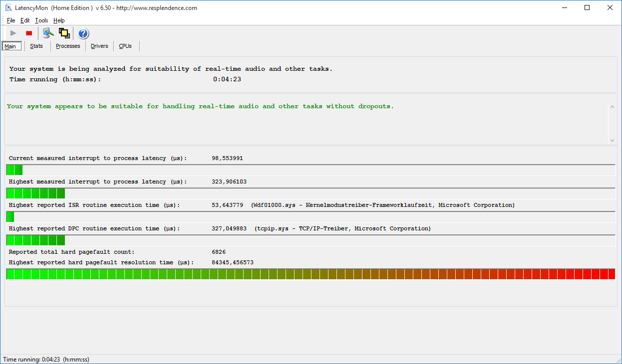Screen dimensions: 622x364
Task: Open the Help menu
Action: point(59,20)
